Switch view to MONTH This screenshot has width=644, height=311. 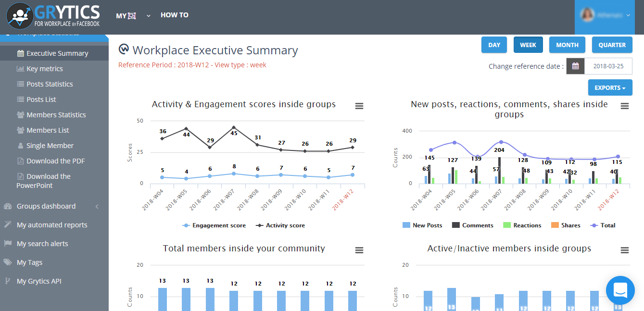567,45
